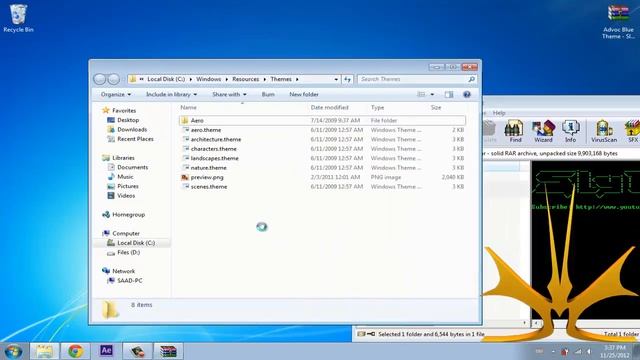
Task: Open the Share with dropdown
Action: click(229, 94)
